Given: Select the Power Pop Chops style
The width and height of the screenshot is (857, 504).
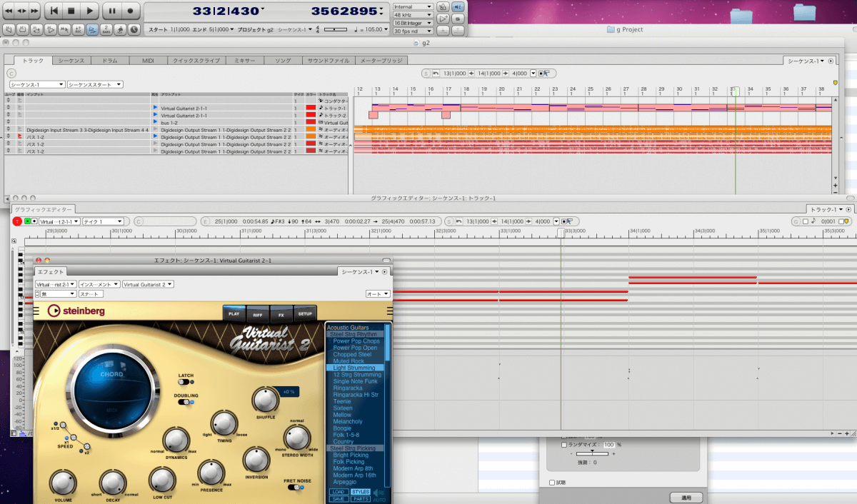Looking at the screenshot, I should (x=356, y=341).
